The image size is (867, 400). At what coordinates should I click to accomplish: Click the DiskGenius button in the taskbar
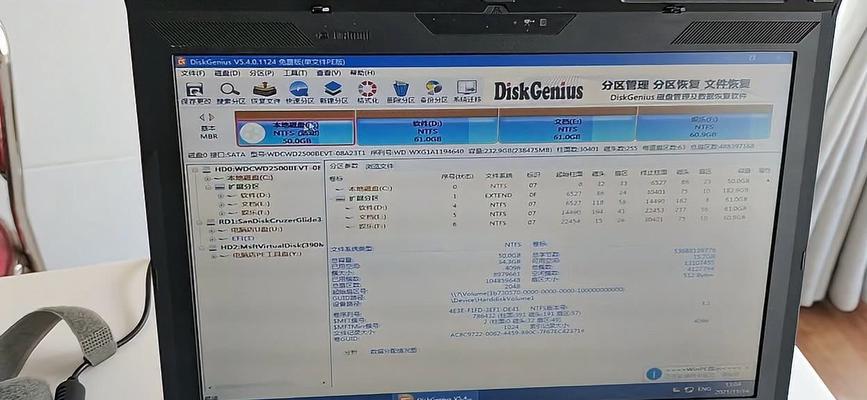coord(434,396)
